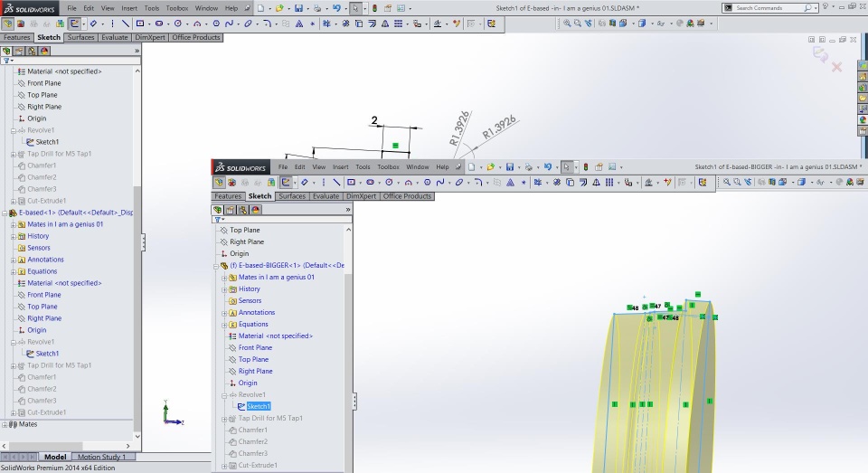Expand Tap Drill for M5 Tap1 in E-based-BIGGER tree
The width and height of the screenshot is (868, 473).
224,419
